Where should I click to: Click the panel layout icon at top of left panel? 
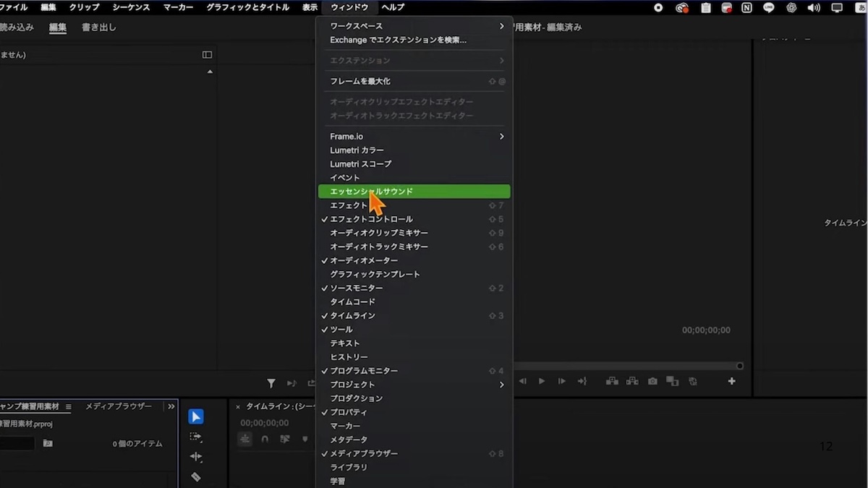pos(207,54)
